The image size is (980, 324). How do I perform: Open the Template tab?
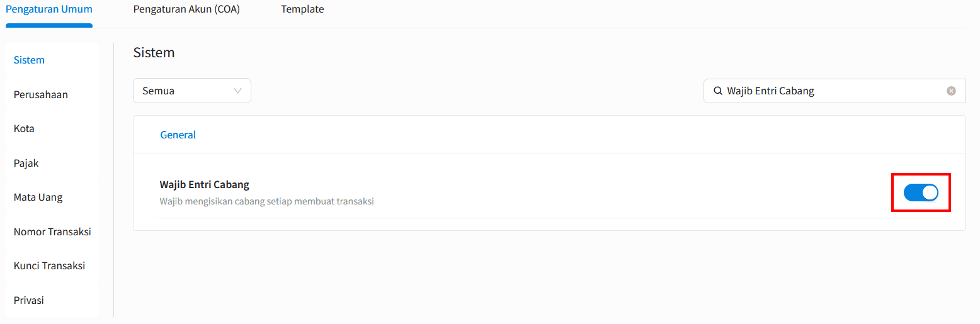click(302, 9)
